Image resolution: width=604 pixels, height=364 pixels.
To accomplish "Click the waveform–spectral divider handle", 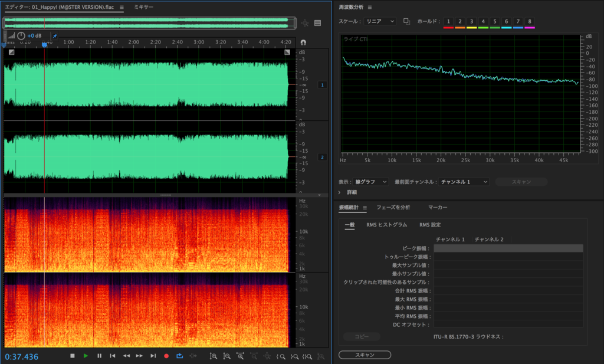I will point(166,195).
